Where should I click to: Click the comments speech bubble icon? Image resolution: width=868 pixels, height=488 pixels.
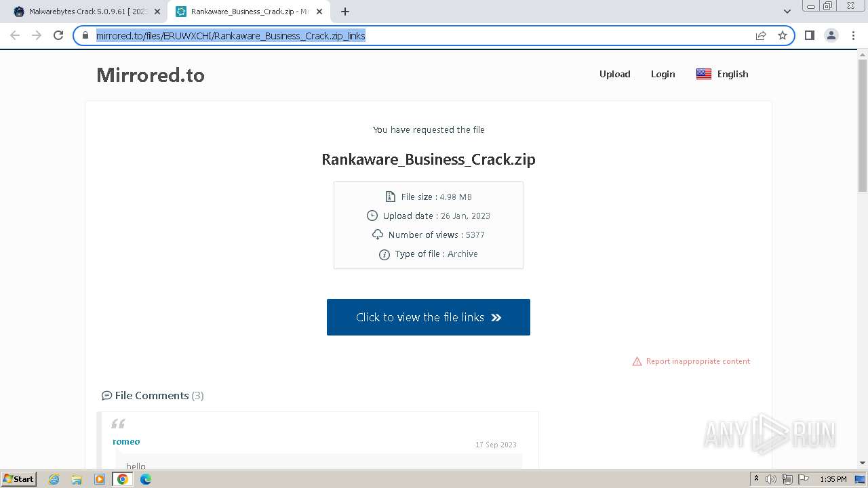(106, 395)
